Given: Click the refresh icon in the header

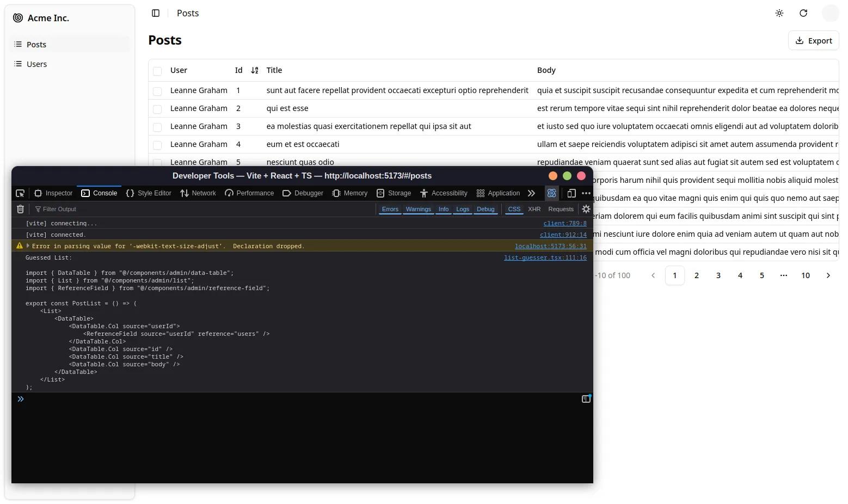Looking at the screenshot, I should pos(803,13).
